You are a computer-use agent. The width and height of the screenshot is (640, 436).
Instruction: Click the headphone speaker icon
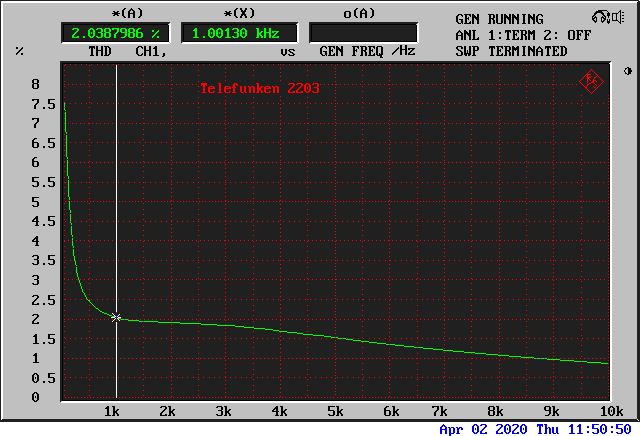click(602, 18)
